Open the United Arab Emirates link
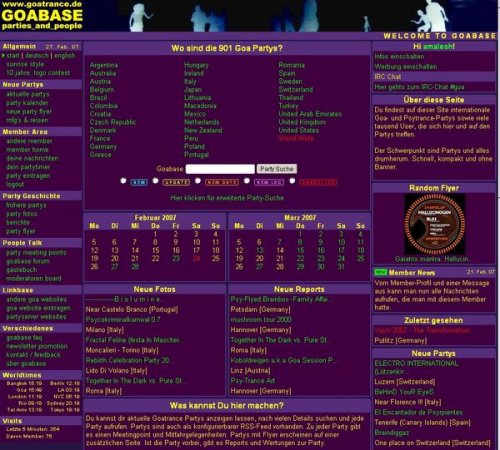Viewport: 500px width, 450px height. coord(310,114)
